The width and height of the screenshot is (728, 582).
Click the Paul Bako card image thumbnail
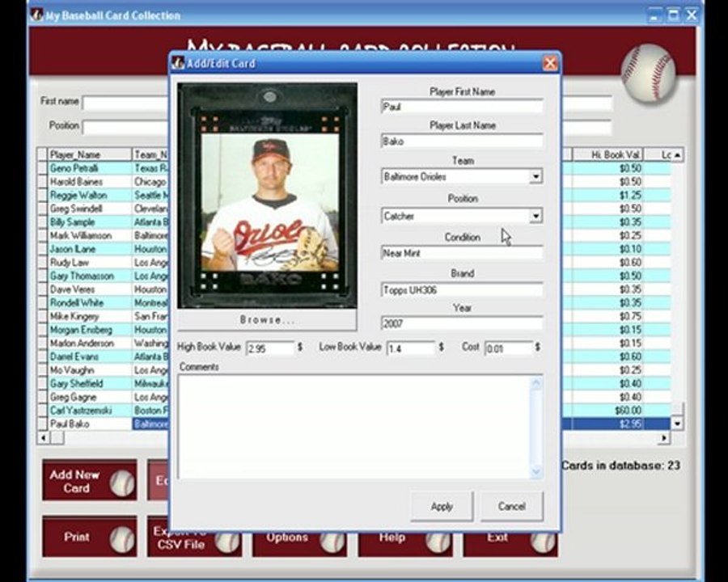pyautogui.click(x=267, y=196)
